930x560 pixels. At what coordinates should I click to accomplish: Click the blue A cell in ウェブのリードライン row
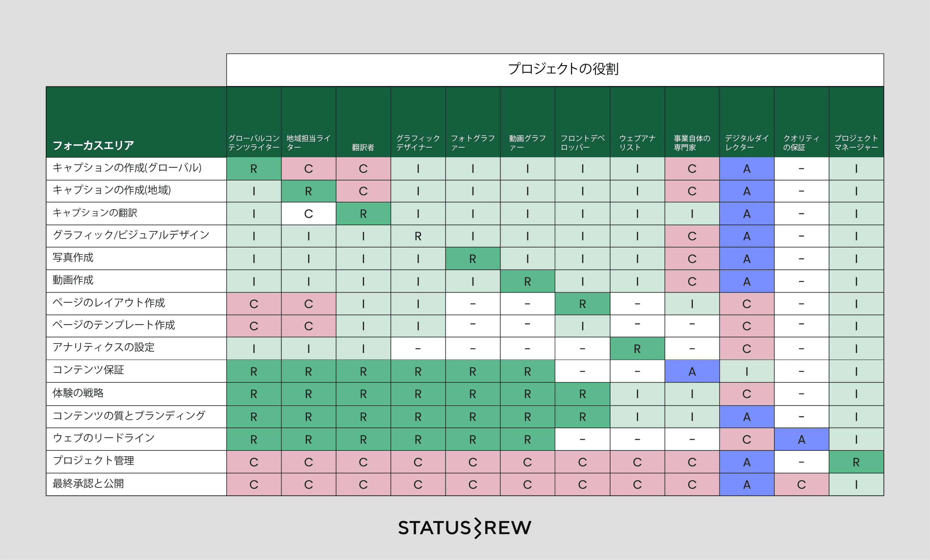pos(801,439)
